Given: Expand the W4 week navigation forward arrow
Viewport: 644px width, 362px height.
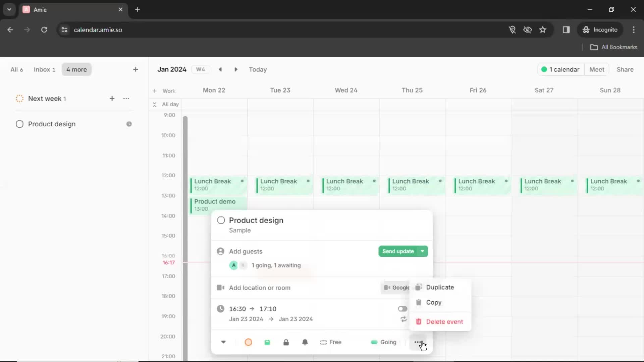Looking at the screenshot, I should click(x=235, y=69).
